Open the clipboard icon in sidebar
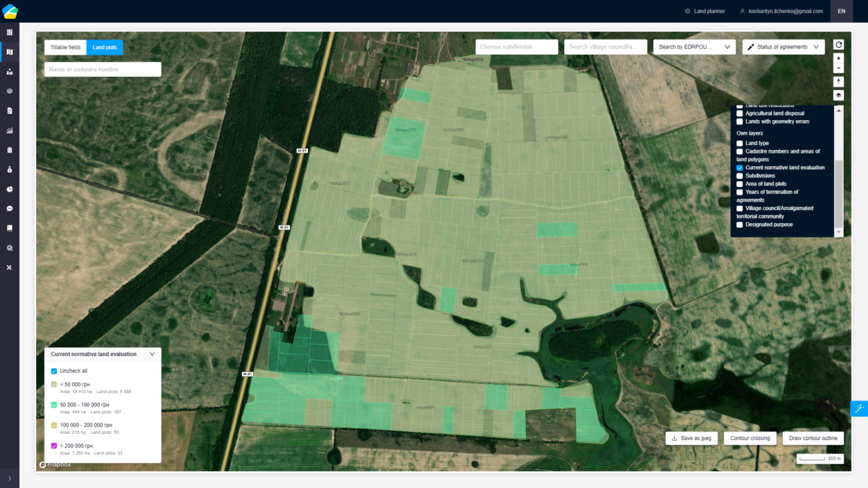The height and width of the screenshot is (488, 868). coord(10,150)
